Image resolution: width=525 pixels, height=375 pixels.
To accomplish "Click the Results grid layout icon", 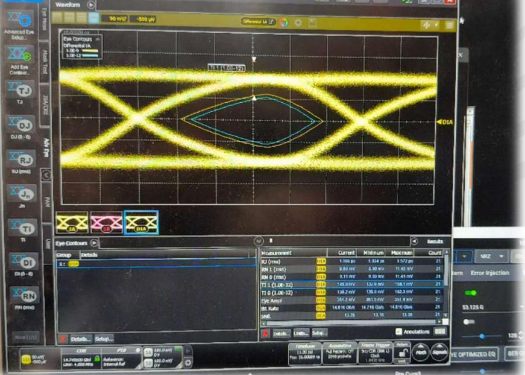I will click(x=440, y=331).
